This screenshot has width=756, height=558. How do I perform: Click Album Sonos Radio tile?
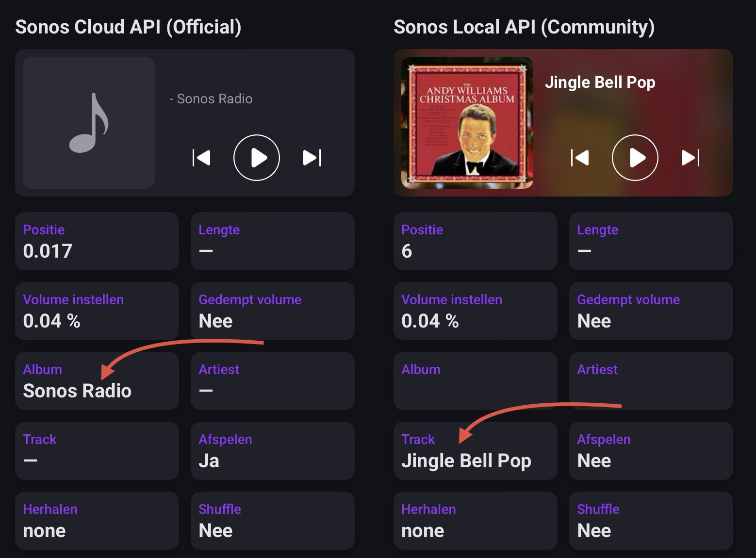tap(97, 381)
